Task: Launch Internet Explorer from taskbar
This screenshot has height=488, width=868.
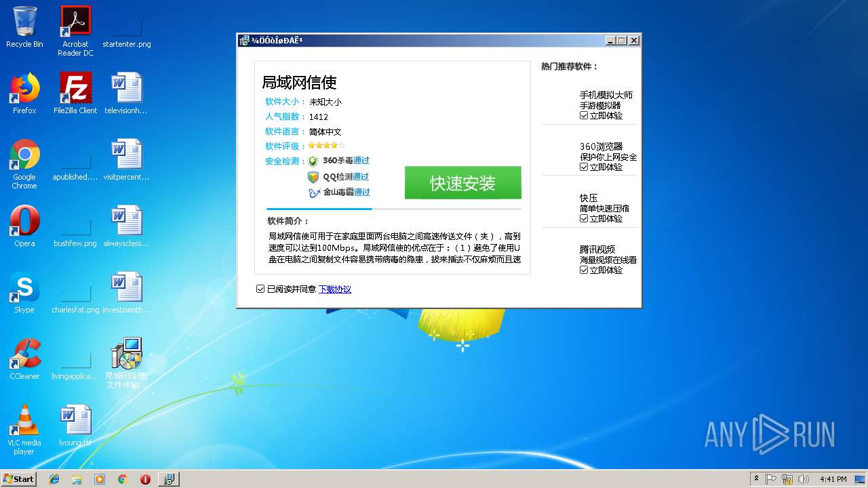Action: tap(54, 479)
